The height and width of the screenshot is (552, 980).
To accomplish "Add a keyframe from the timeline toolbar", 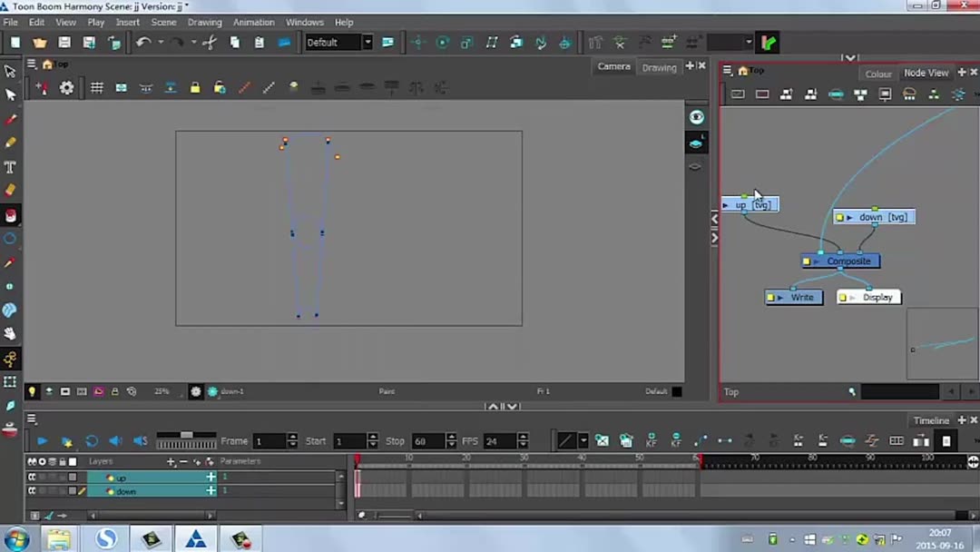I will [x=652, y=440].
